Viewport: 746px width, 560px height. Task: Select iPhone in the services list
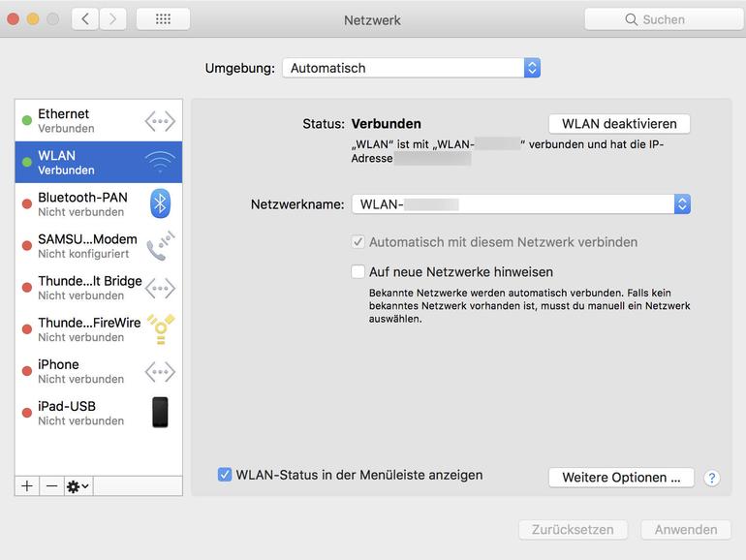[x=99, y=371]
